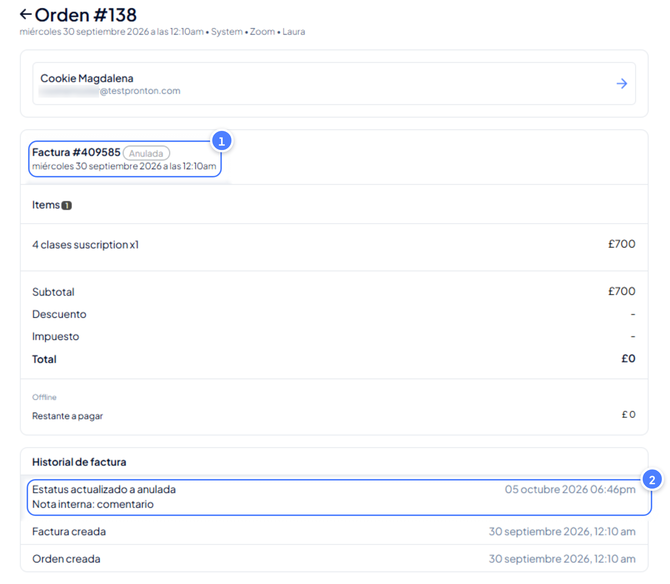Click the Descuento row label
The height and width of the screenshot is (584, 670).
(59, 314)
